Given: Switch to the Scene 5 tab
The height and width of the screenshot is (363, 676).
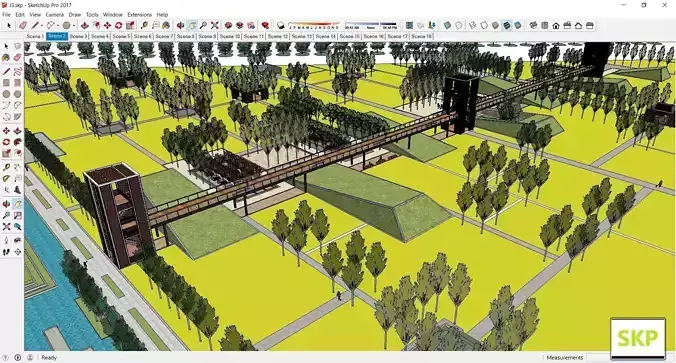Looking at the screenshot, I should coord(121,36).
